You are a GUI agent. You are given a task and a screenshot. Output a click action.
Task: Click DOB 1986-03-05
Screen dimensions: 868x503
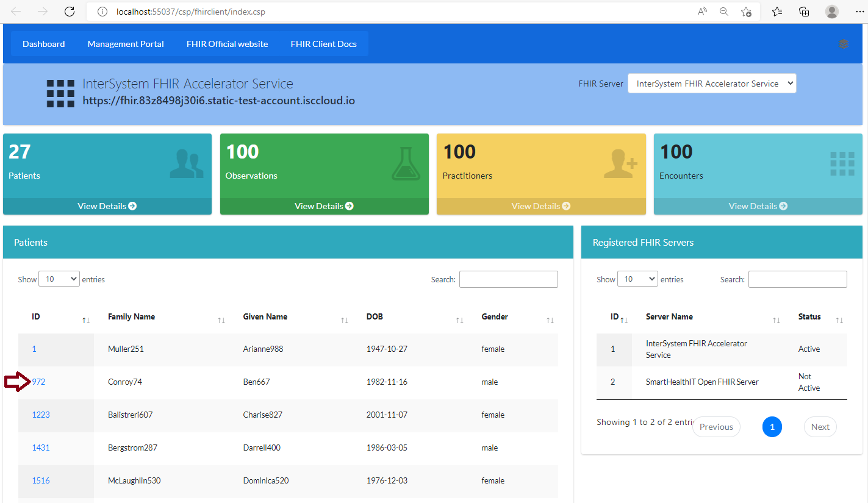(387, 448)
